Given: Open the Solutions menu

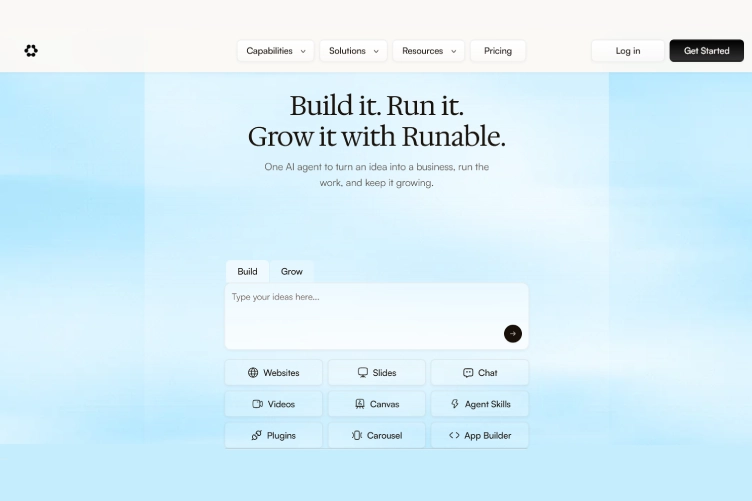Looking at the screenshot, I should tap(353, 51).
